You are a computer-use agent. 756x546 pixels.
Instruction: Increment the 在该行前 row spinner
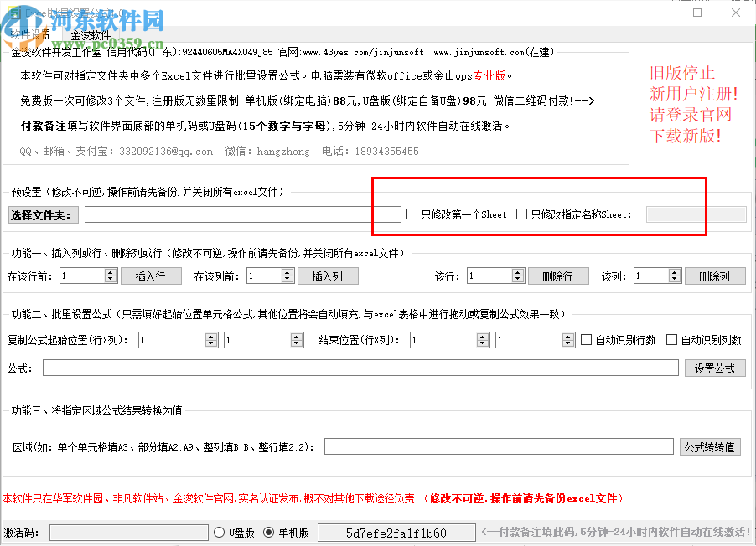coord(110,270)
